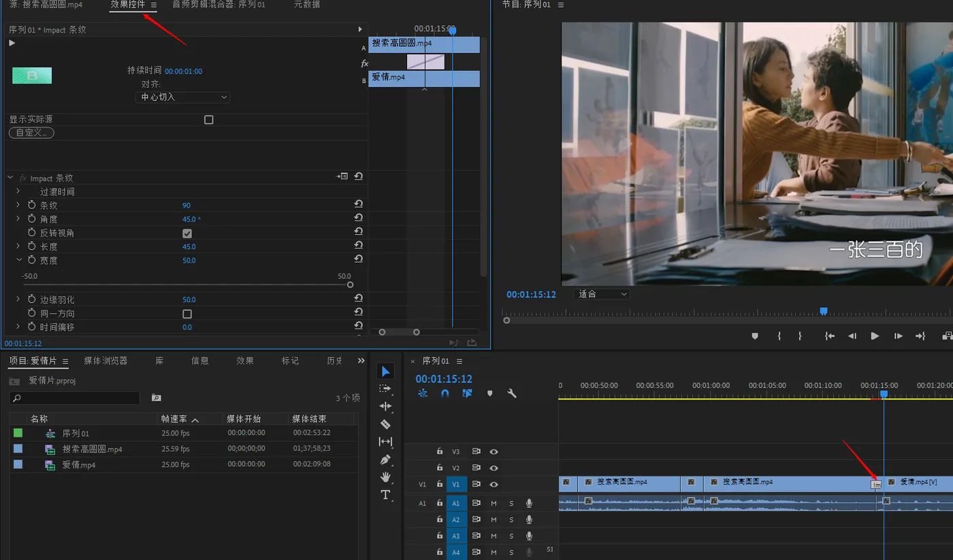Hide track V3 output eye
The height and width of the screenshot is (560, 953).
coord(494,451)
